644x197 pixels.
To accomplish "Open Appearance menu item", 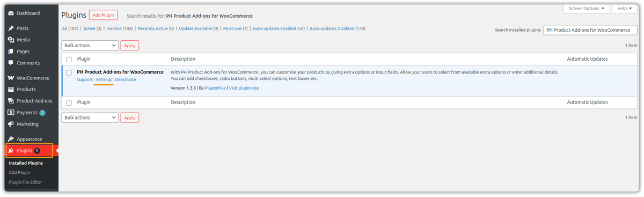I will 29,139.
